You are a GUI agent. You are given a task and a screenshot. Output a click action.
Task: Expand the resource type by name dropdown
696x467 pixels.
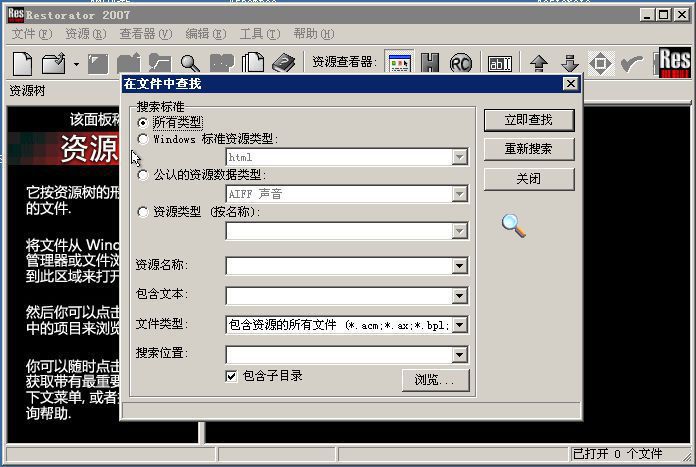[460, 231]
